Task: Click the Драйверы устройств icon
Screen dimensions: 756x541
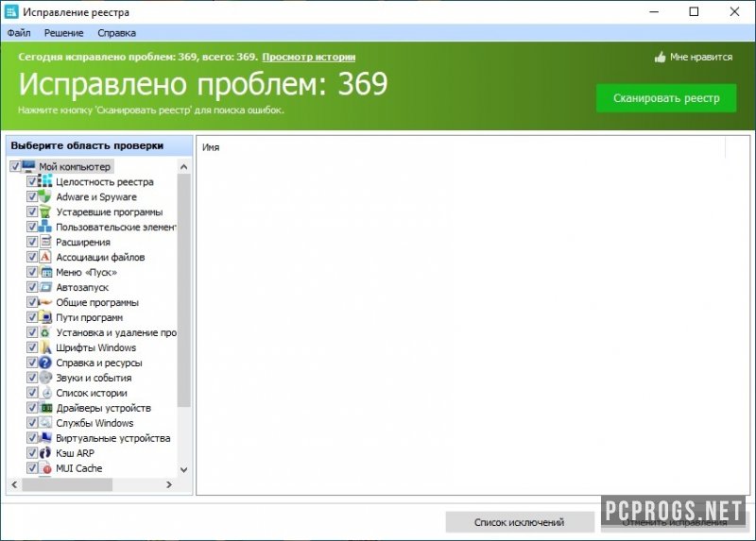Action: pyautogui.click(x=45, y=409)
